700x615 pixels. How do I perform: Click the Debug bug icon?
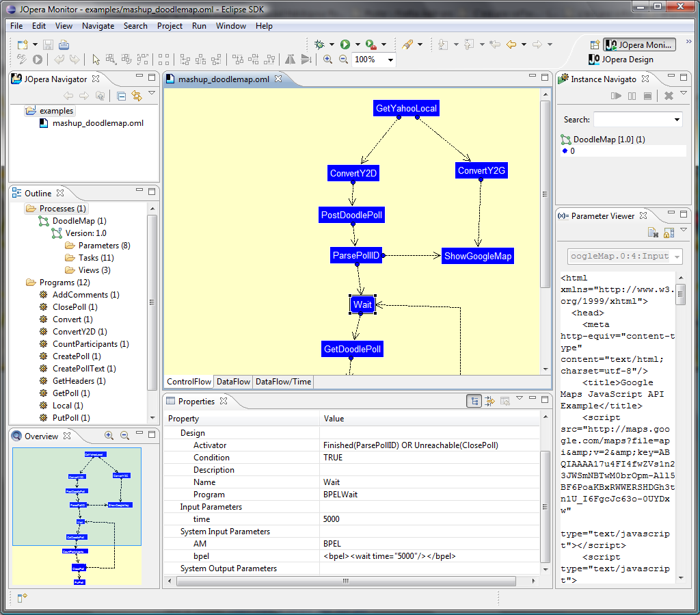[x=319, y=44]
